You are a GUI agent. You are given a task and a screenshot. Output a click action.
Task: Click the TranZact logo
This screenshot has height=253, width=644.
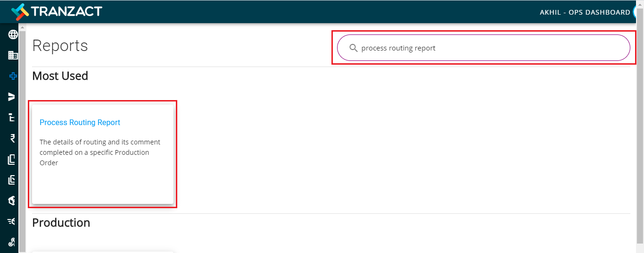click(57, 11)
